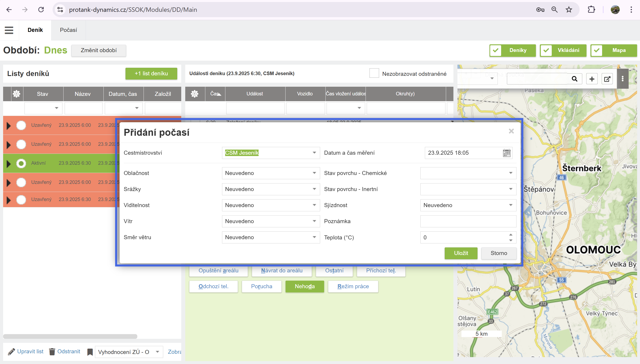Open settings gear in Listy deníků table
640x364 pixels.
pos(16,94)
